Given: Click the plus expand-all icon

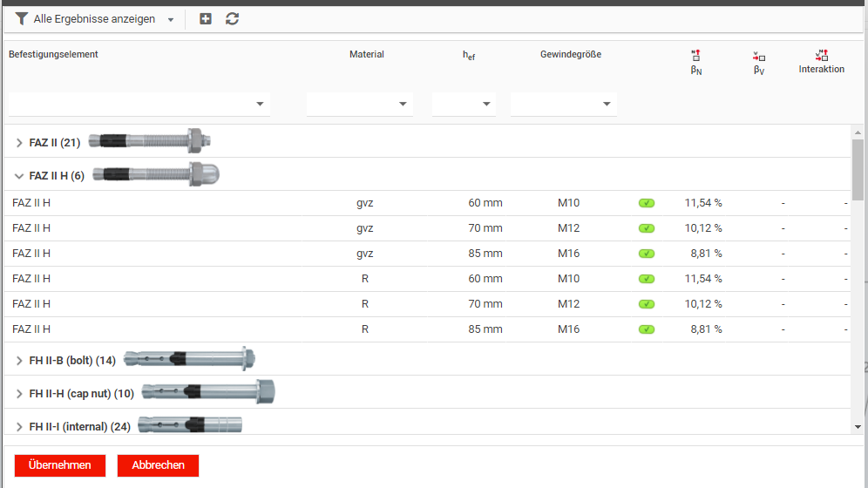Looking at the screenshot, I should 206,19.
